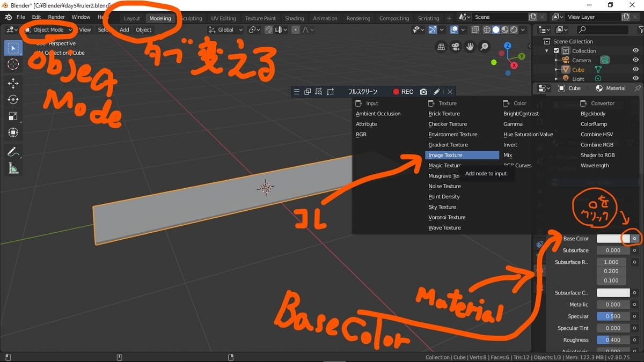Viewport: 644px width, 362px height.
Task: Click the Specular slider field
Action: coord(613,316)
